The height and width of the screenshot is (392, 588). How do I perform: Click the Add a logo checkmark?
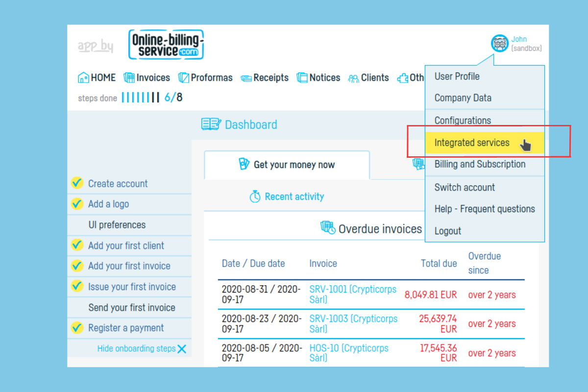[77, 204]
